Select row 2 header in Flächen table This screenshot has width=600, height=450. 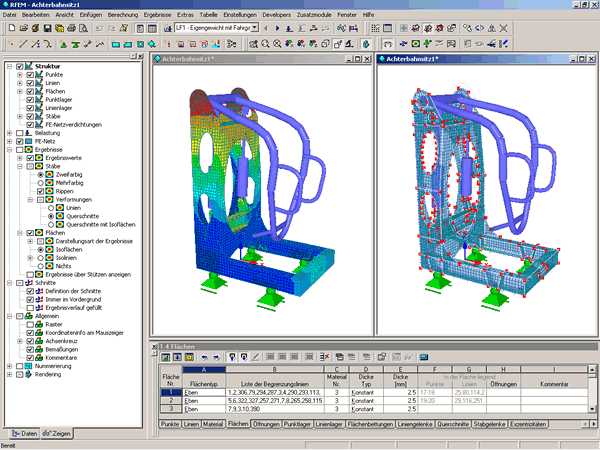click(x=171, y=401)
